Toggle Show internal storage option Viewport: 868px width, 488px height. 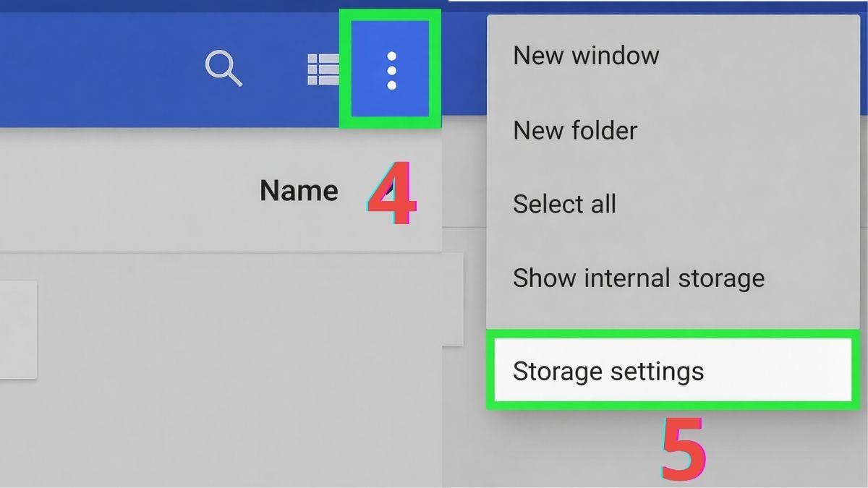click(638, 278)
